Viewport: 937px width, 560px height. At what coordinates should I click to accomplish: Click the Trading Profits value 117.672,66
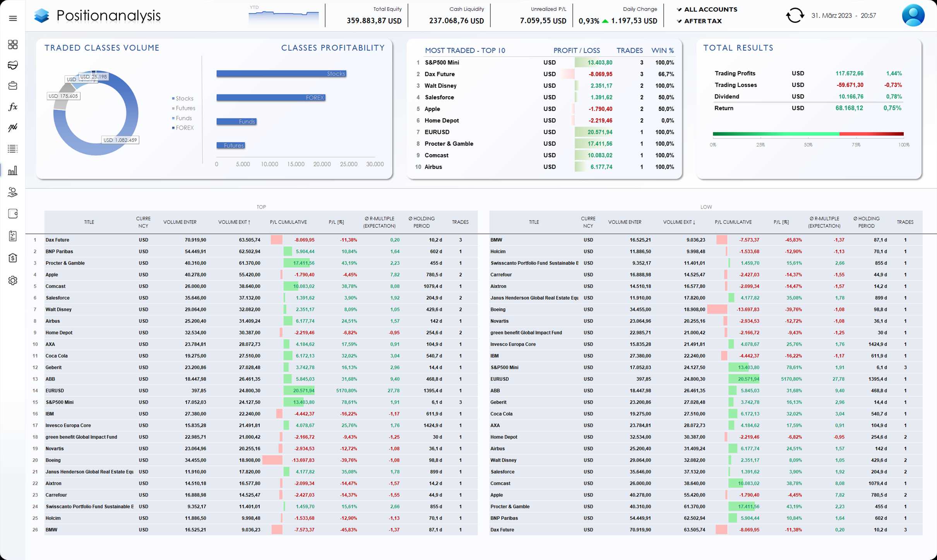849,73
